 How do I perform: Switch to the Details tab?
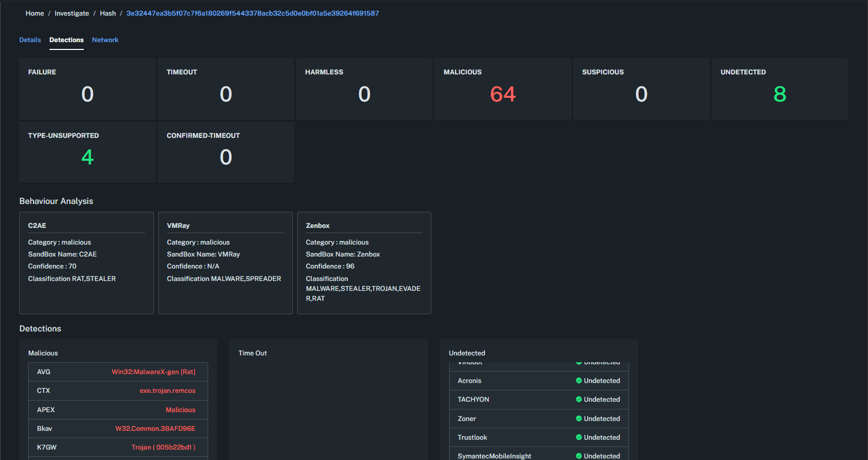[30, 40]
